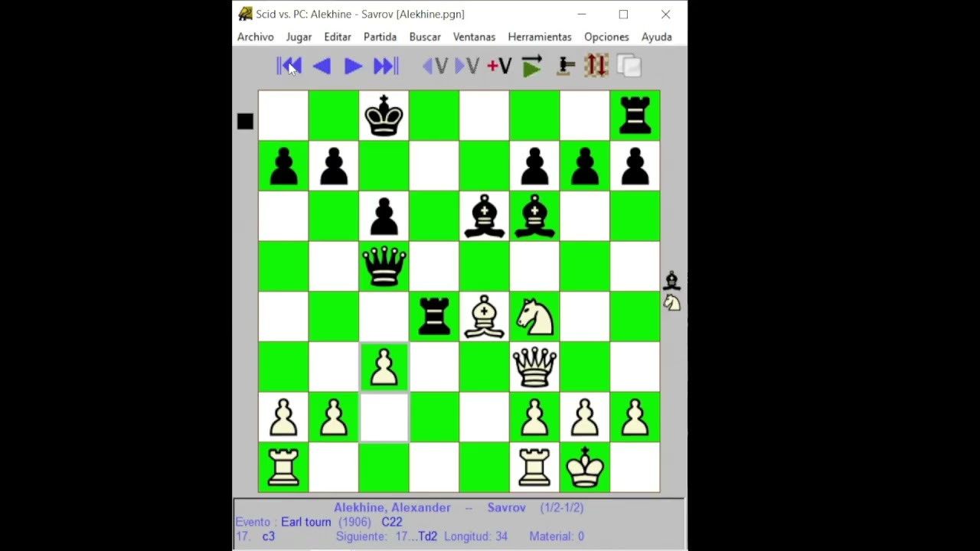Start autoplay with the green play icon
Screen dimensions: 980x551
(x=532, y=67)
